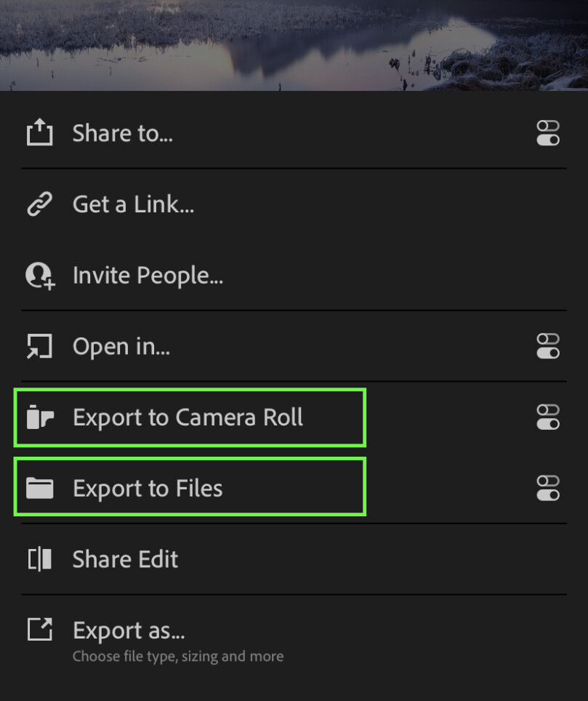
Task: Choose Share Edit from the menu
Action: (125, 558)
